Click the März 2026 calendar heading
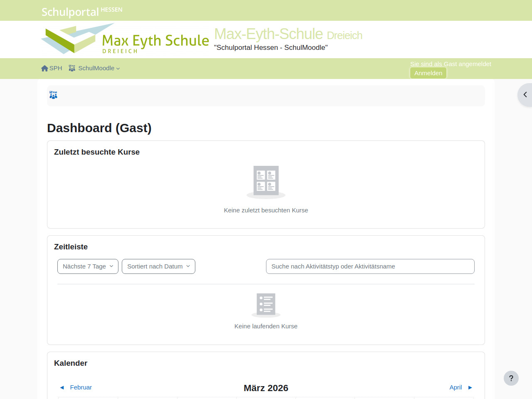 click(266, 388)
